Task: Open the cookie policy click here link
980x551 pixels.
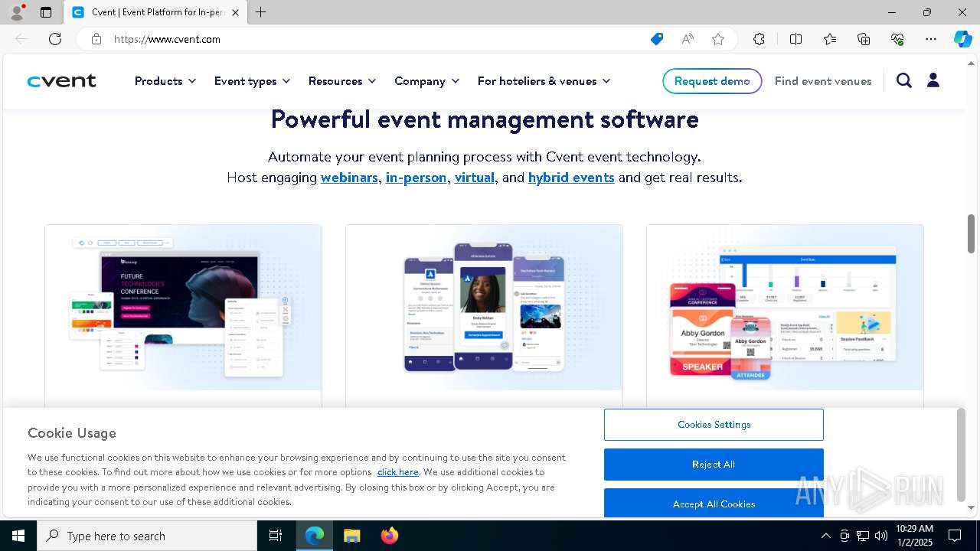Action: click(398, 472)
